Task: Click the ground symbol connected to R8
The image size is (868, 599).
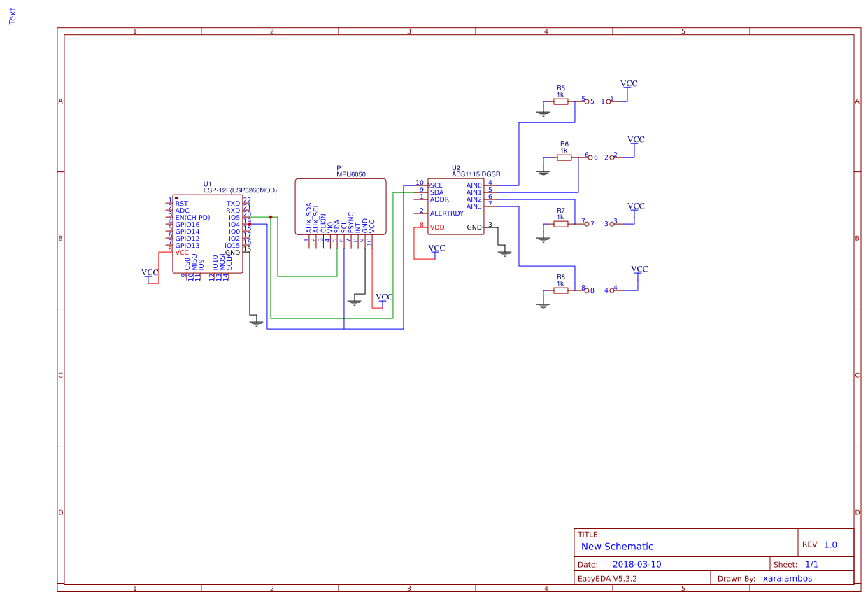Action: [543, 305]
